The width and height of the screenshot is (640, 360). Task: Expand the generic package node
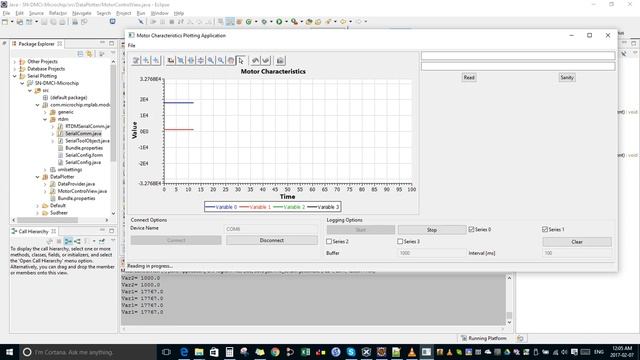coord(45,112)
